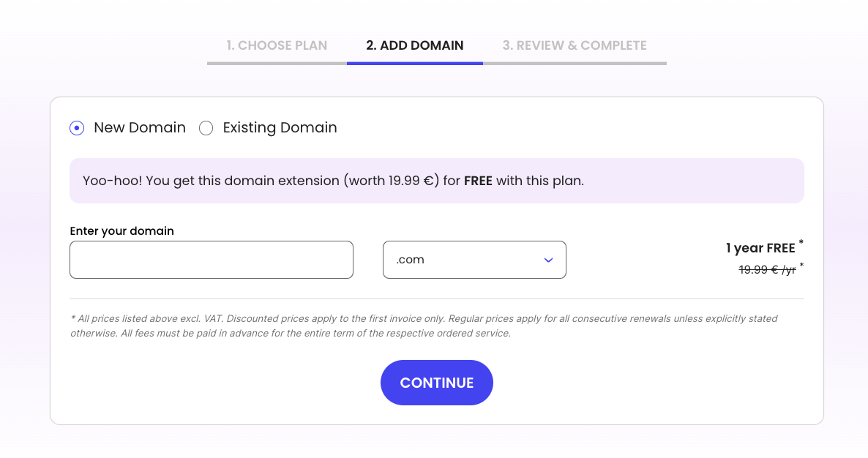This screenshot has width=868, height=458.
Task: Open the .com domain extension dropdown
Action: point(474,260)
